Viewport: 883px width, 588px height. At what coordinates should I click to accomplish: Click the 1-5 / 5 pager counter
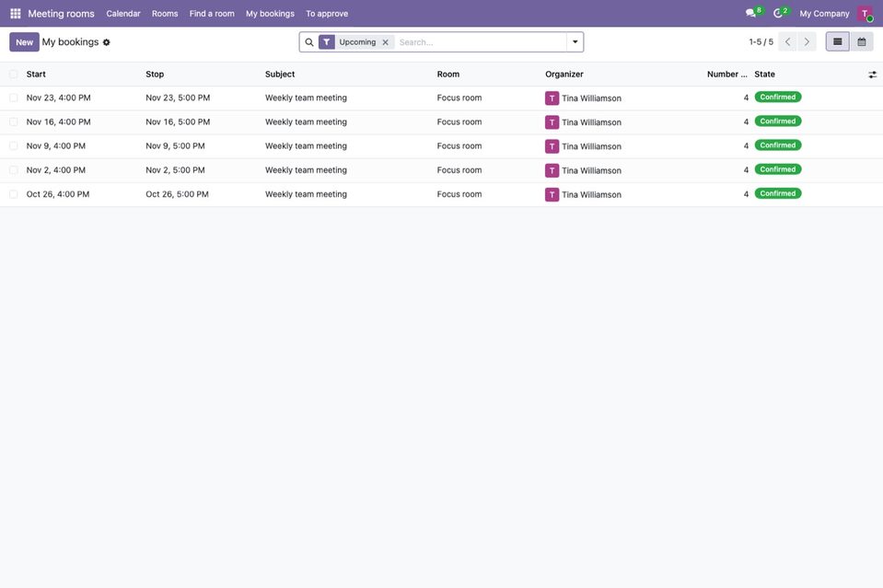(761, 42)
